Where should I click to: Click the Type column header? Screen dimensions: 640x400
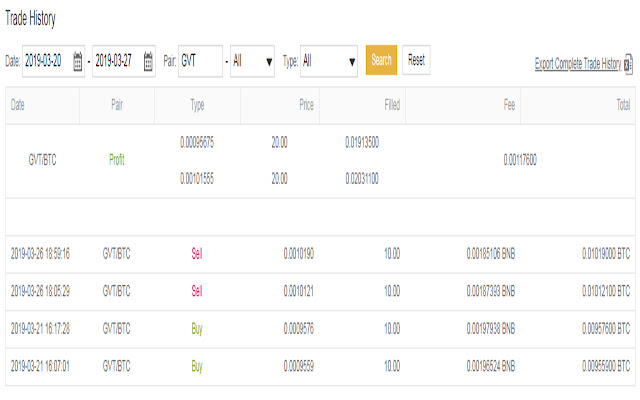pos(197,106)
